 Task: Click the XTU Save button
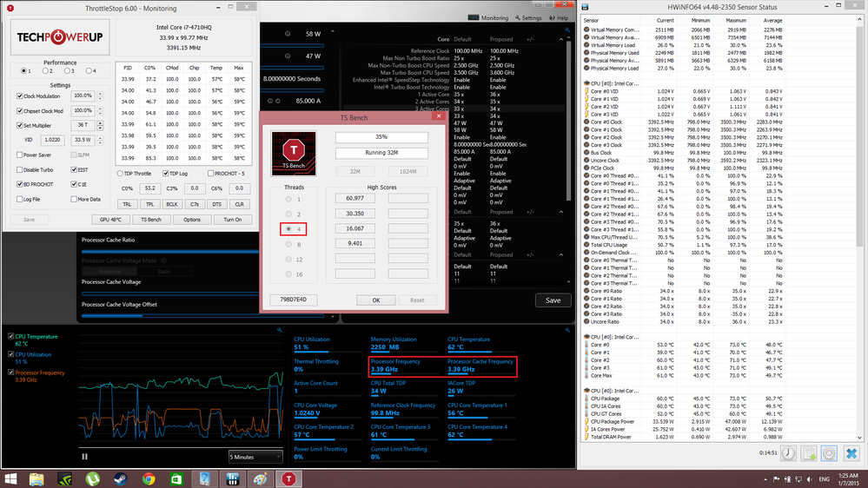[x=553, y=300]
